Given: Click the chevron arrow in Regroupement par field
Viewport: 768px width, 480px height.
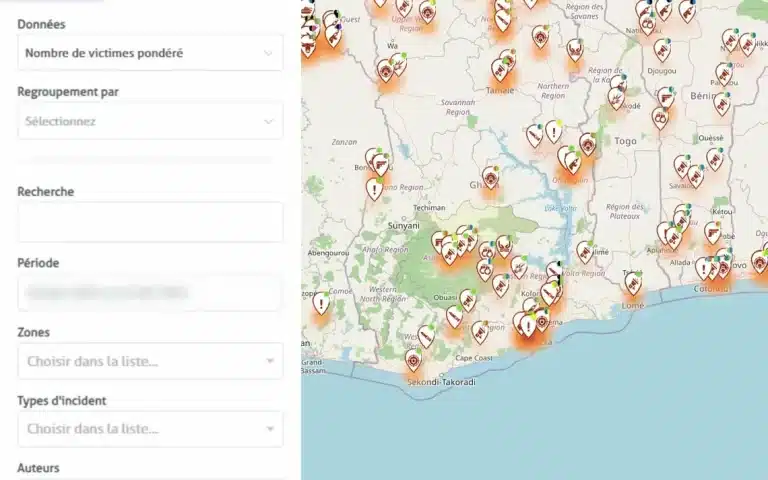Looking at the screenshot, I should coord(268,121).
